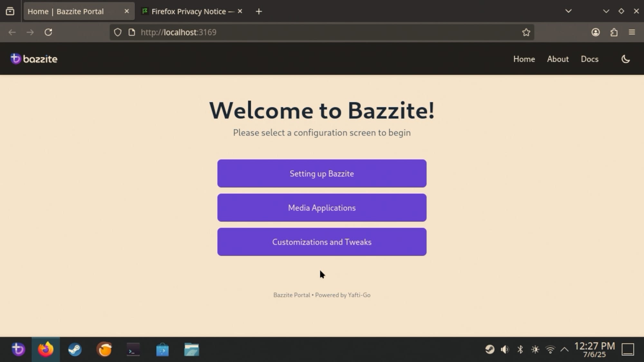The width and height of the screenshot is (644, 362).
Task: Open Bluetooth settings in system tray
Action: [x=520, y=349]
